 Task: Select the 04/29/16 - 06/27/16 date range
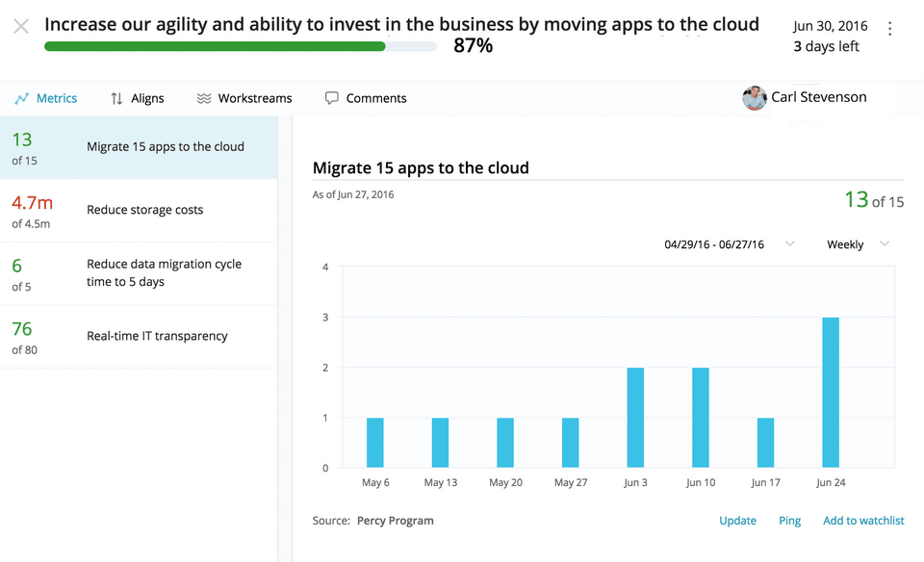pos(714,244)
